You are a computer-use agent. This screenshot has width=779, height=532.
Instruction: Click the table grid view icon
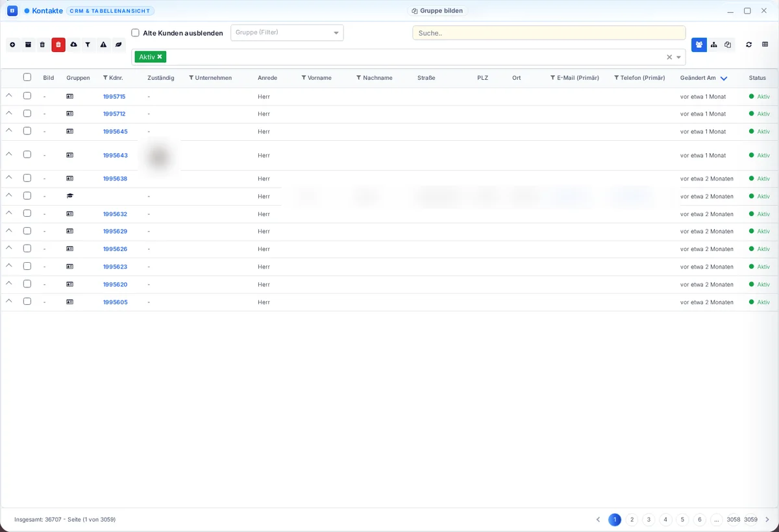click(x=765, y=45)
